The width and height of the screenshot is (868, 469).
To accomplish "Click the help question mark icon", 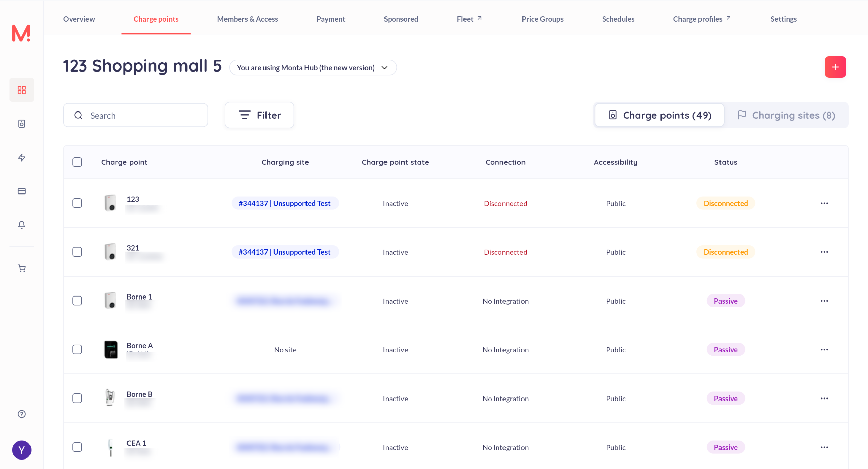I will pos(22,414).
